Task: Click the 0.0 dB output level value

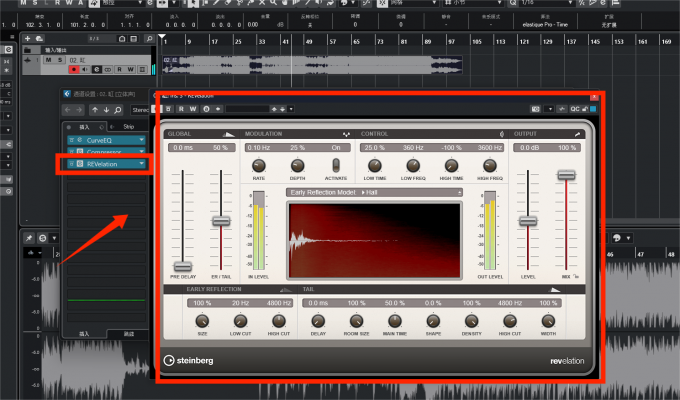Action: (528, 148)
